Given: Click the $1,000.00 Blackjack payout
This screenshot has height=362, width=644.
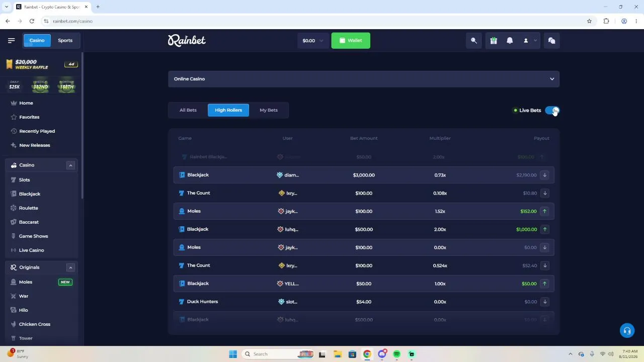Looking at the screenshot, I should (526, 229).
